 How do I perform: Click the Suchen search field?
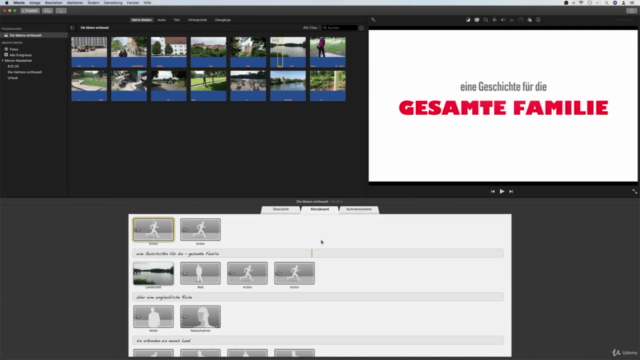click(340, 28)
